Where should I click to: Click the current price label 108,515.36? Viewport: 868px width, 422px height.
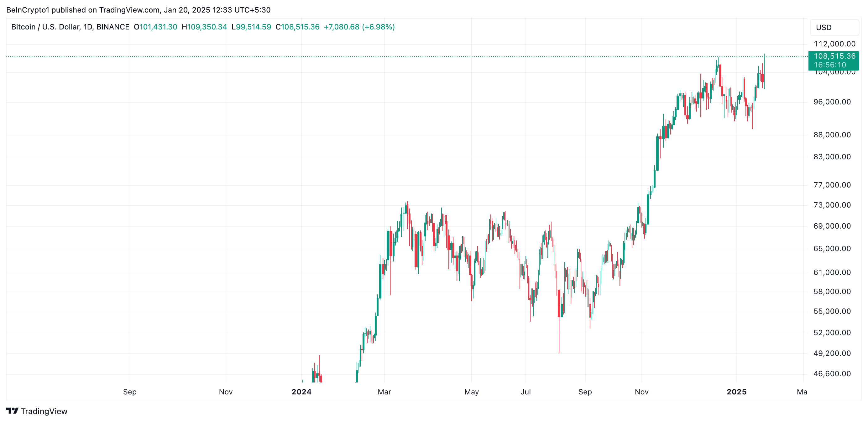click(x=834, y=56)
